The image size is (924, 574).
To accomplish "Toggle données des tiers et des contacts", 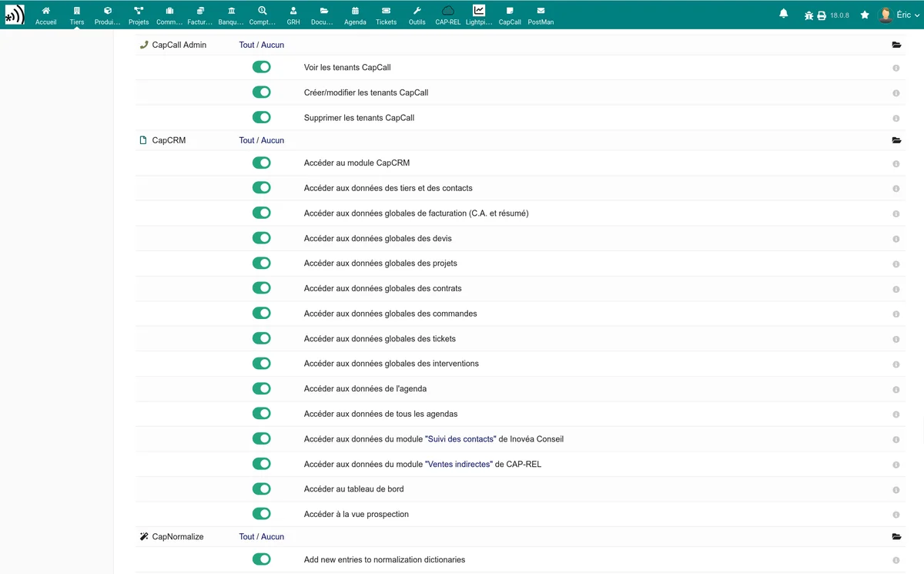I will tap(262, 188).
